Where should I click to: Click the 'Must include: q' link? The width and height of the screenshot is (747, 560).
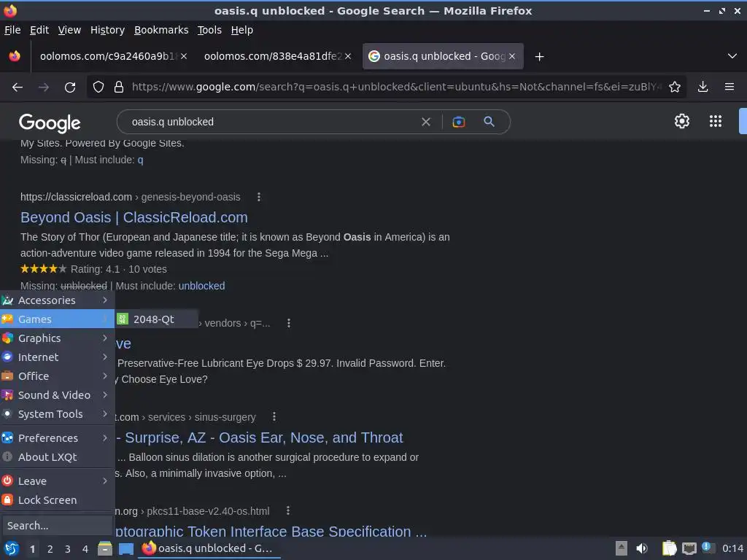coord(141,160)
